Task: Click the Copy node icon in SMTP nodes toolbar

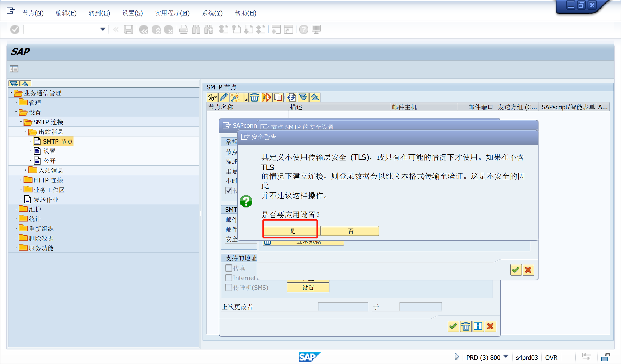Action: (278, 97)
